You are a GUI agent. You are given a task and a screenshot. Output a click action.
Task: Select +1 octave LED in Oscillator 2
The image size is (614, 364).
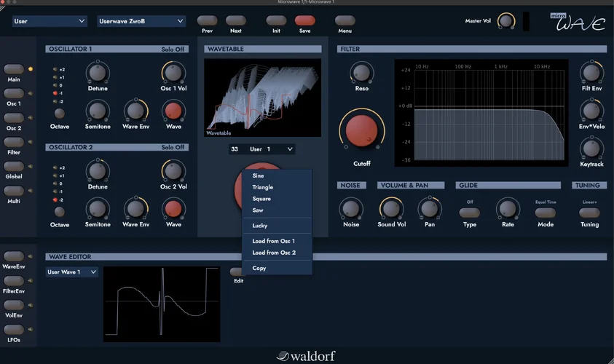pyautogui.click(x=55, y=175)
